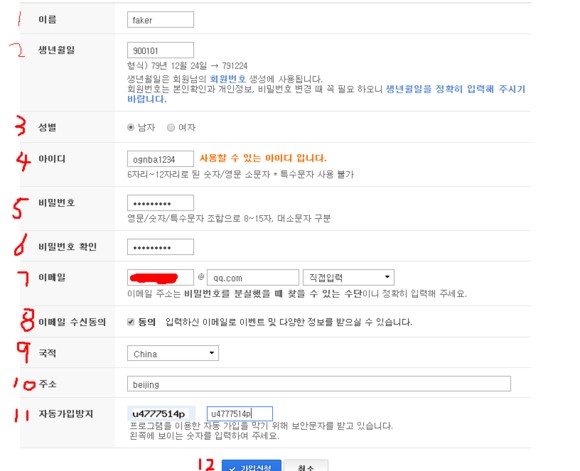This screenshot has width=580, height=471.
Task: Click the checkmark icon on the submit button
Action: [x=232, y=468]
